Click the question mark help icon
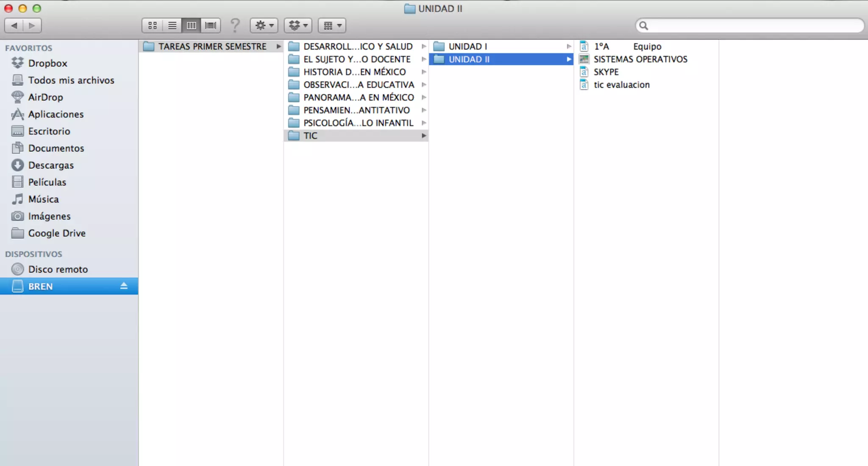This screenshot has height=466, width=868. click(x=235, y=25)
